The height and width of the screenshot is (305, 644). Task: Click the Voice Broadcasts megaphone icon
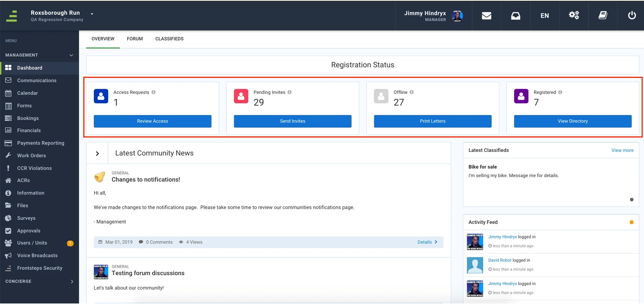click(x=8, y=255)
